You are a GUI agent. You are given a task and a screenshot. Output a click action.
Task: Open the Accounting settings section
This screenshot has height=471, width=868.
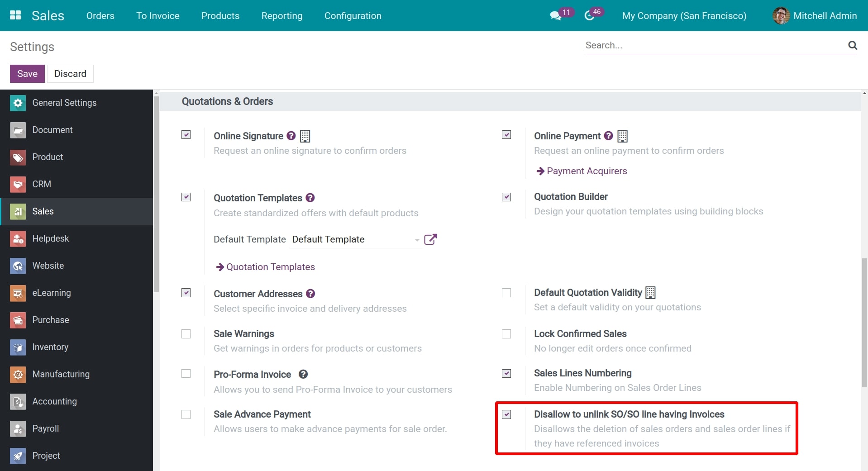pyautogui.click(x=54, y=402)
